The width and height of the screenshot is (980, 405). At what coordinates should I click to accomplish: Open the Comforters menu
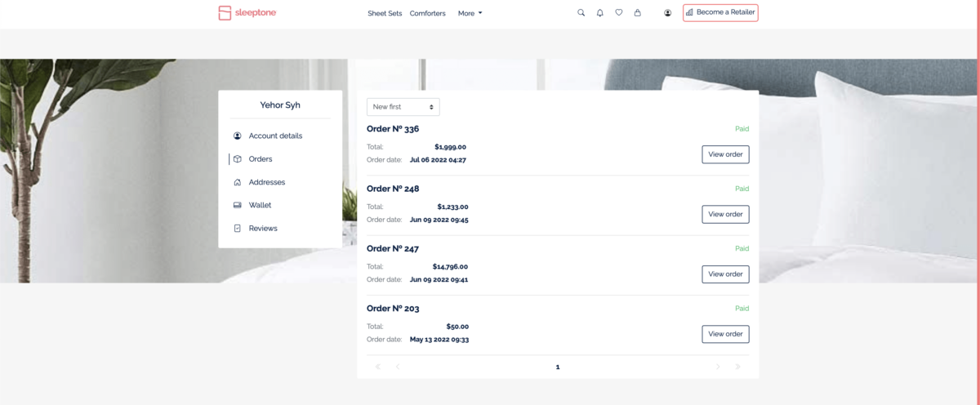[x=428, y=13]
